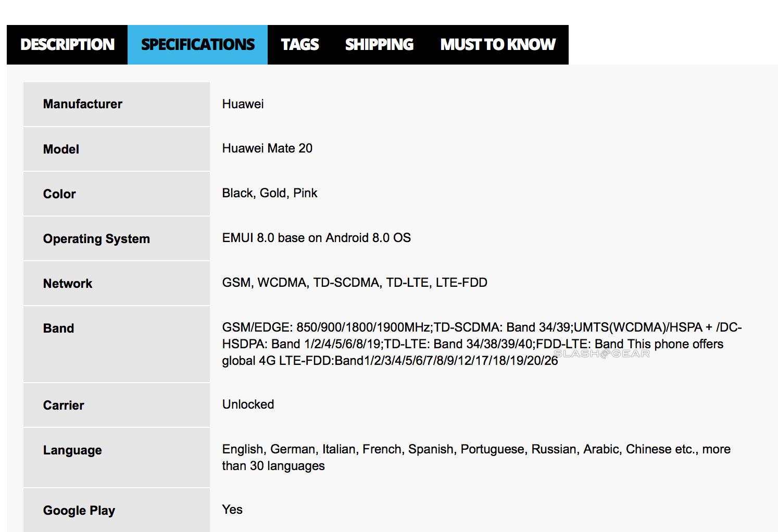The image size is (778, 532).
Task: Open the Description tab
Action: pos(67,45)
